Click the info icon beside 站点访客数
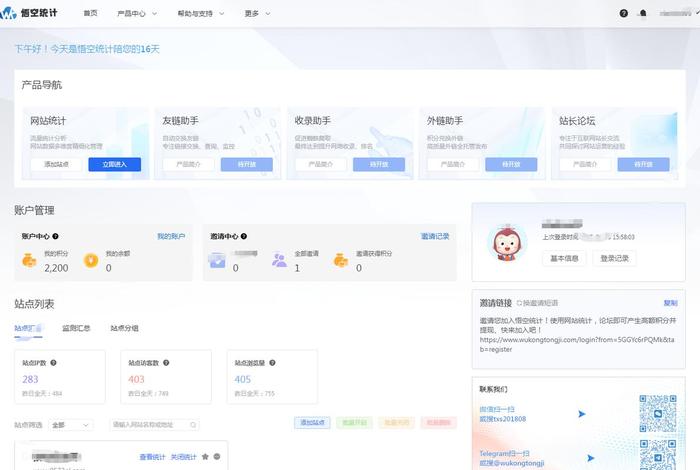The height and width of the screenshot is (470, 700). point(166,363)
